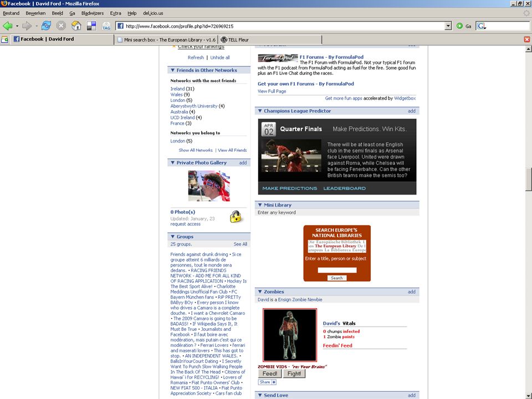Go back with the green arrow
Image resolution: width=532 pixels, height=399 pixels.
[x=7, y=26]
